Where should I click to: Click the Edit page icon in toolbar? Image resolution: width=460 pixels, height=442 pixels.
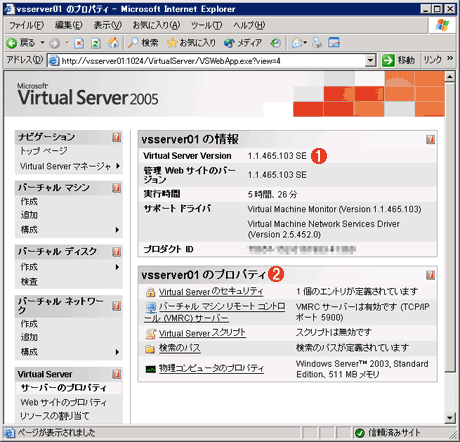point(334,43)
